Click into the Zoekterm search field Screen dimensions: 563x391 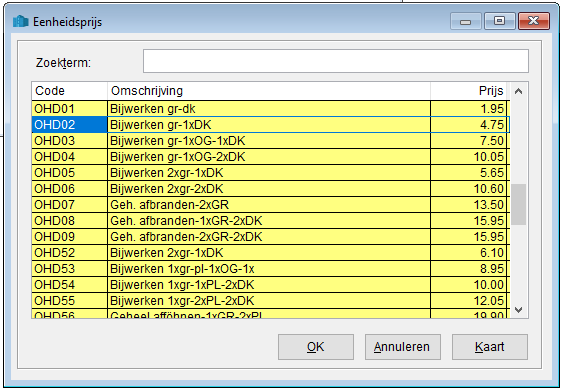point(336,61)
